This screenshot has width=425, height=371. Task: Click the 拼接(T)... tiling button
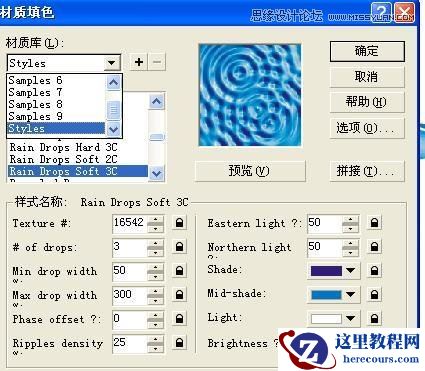(x=367, y=171)
